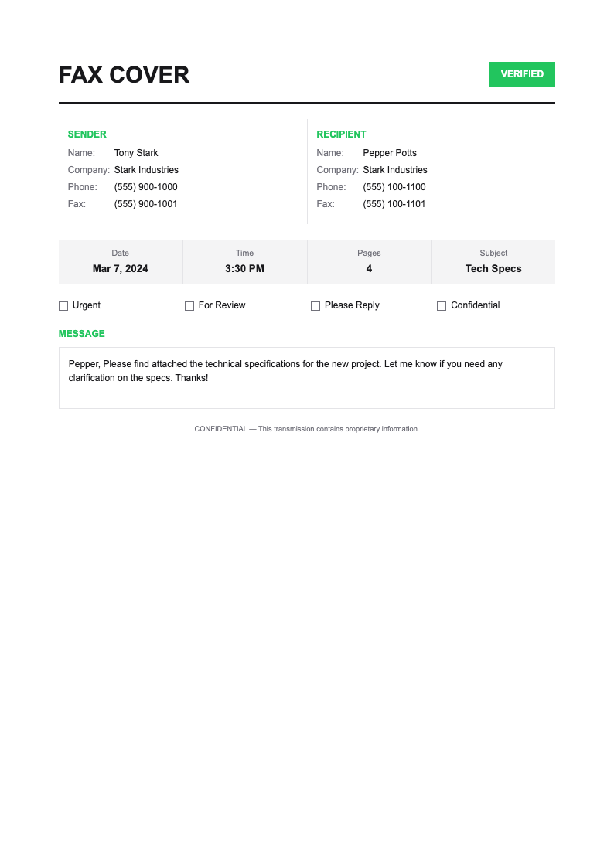Click the green SENDER section heading
The image size is (614, 868).
pos(87,134)
